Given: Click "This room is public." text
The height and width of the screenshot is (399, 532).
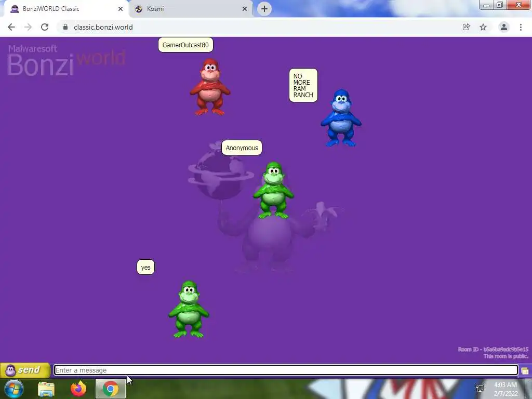Looking at the screenshot, I should coord(506,356).
